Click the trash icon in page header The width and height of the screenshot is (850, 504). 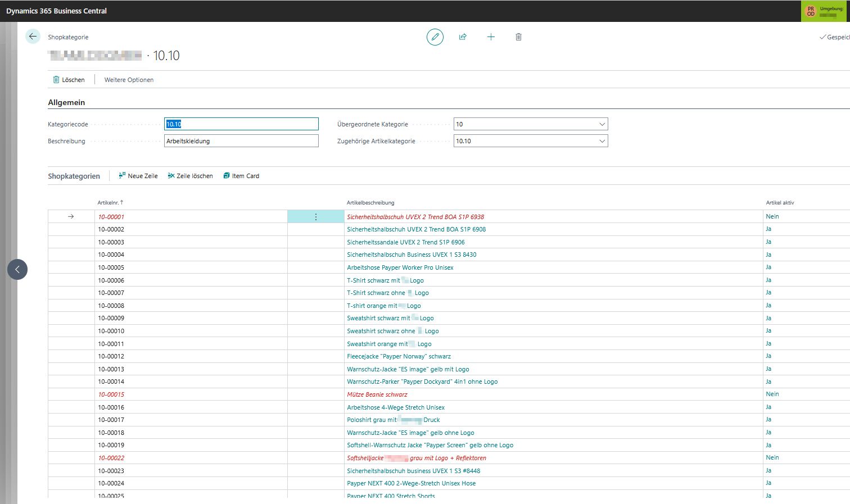[518, 37]
